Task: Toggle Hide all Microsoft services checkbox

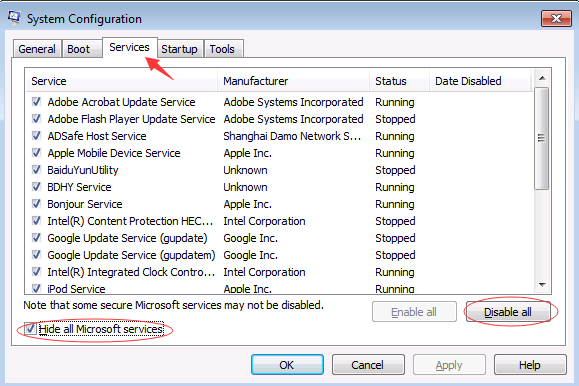Action: tap(30, 329)
